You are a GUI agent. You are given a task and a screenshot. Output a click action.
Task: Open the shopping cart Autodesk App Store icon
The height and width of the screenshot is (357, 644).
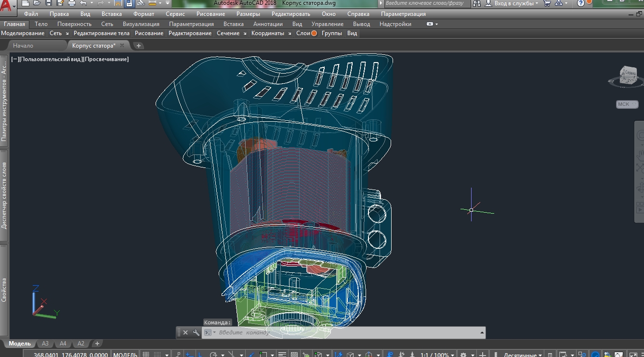[x=547, y=3]
